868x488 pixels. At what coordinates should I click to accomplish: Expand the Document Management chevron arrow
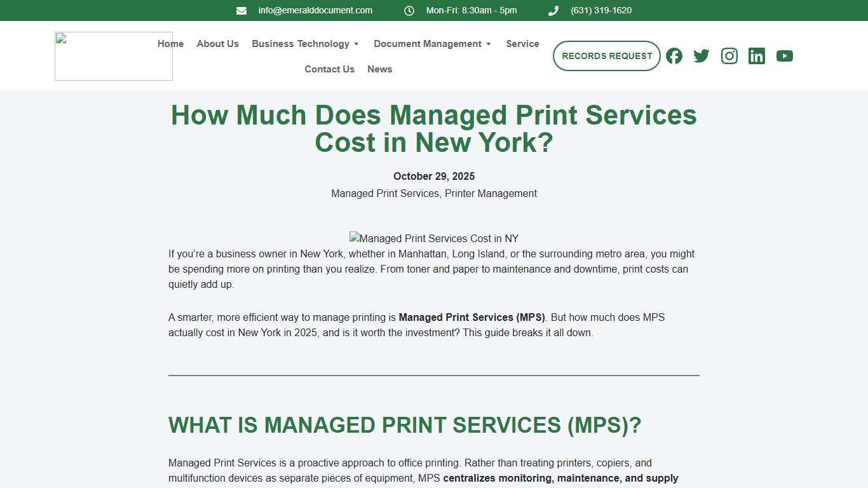point(489,44)
